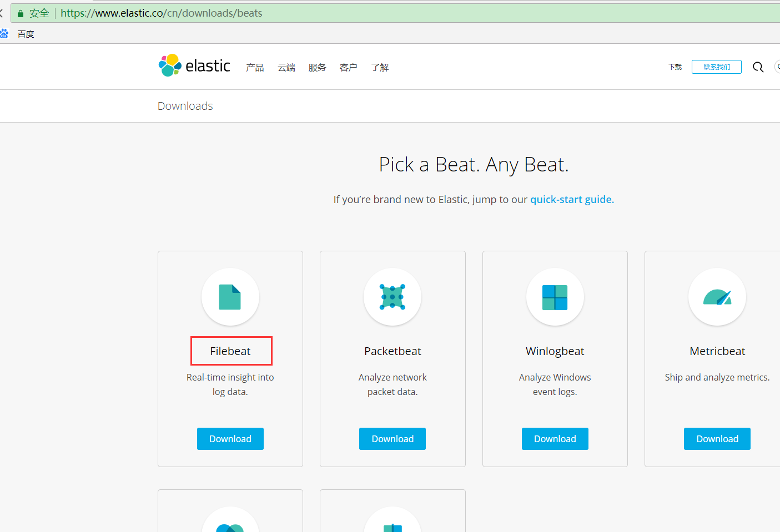Image resolution: width=780 pixels, height=532 pixels.
Task: Open the 云端 menu
Action: click(286, 68)
